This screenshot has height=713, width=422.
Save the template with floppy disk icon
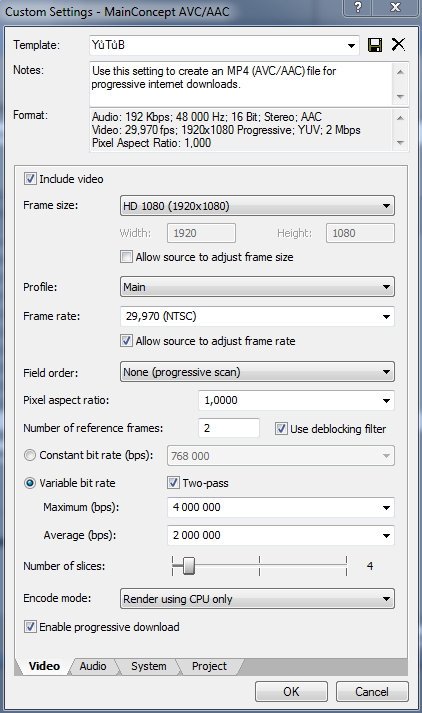click(375, 45)
